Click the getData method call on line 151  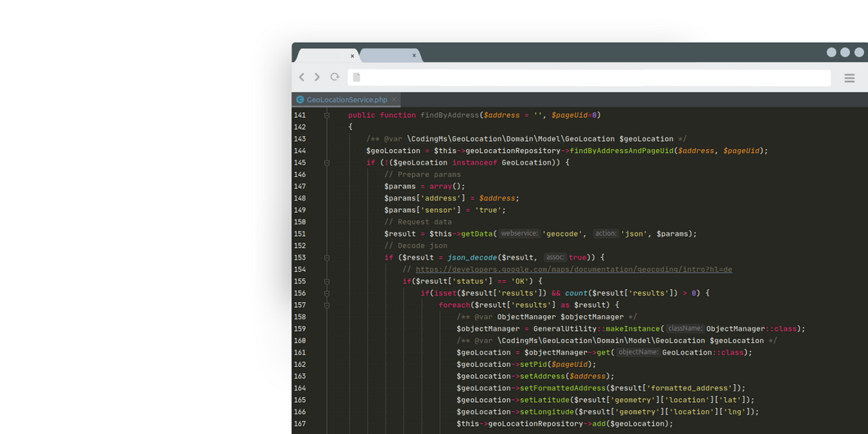click(477, 233)
